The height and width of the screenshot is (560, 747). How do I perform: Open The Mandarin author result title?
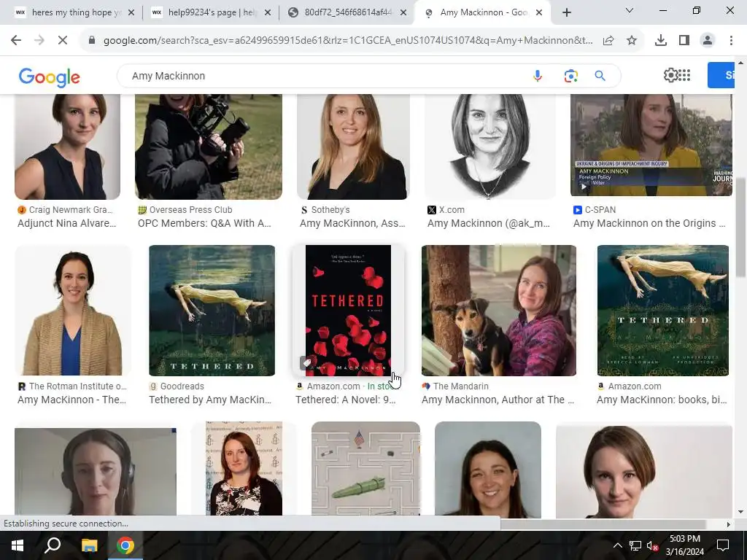tap(498, 400)
